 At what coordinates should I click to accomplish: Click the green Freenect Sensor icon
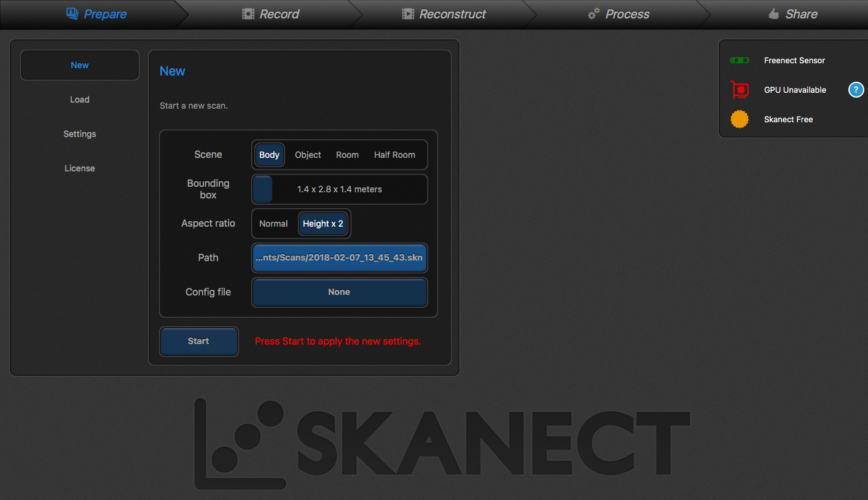[739, 60]
